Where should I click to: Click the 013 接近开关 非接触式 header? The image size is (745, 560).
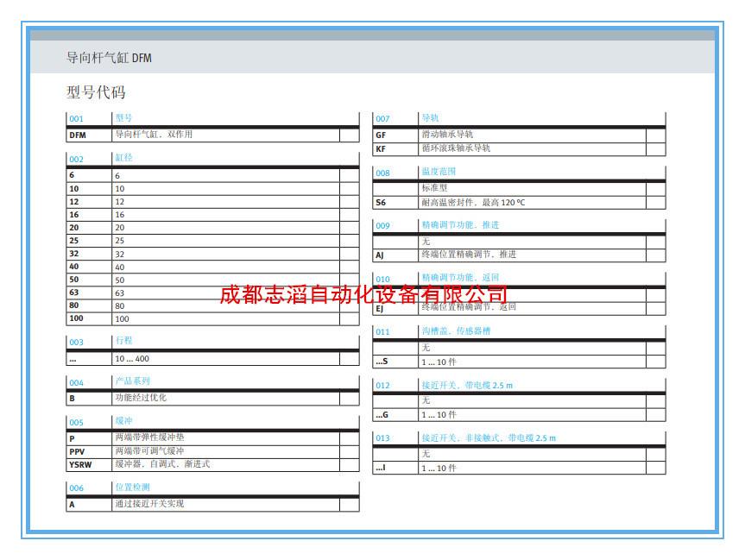(519, 438)
